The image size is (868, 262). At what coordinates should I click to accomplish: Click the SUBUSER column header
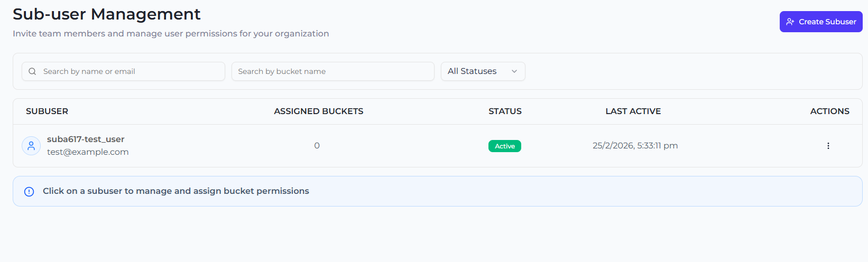(x=47, y=111)
